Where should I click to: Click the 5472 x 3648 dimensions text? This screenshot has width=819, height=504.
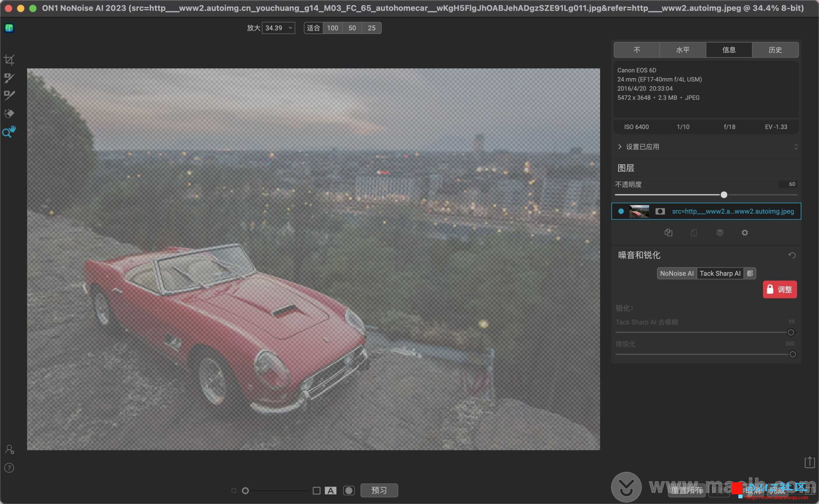pos(634,98)
